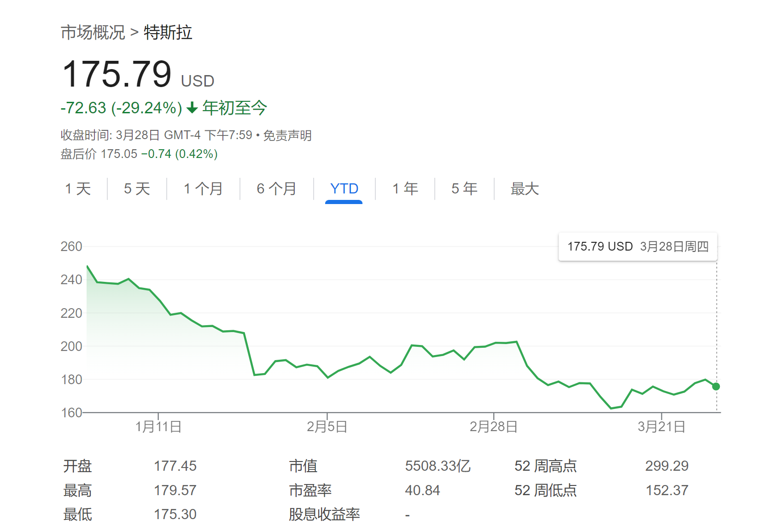Switch to the 1 天 range tab
This screenshot has width=765, height=532.
pos(78,189)
